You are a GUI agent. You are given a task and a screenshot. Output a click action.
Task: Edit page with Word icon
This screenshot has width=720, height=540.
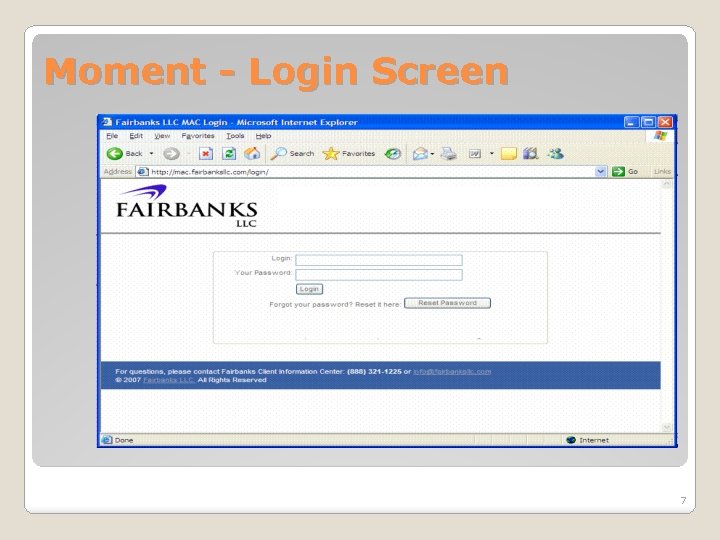[475, 153]
